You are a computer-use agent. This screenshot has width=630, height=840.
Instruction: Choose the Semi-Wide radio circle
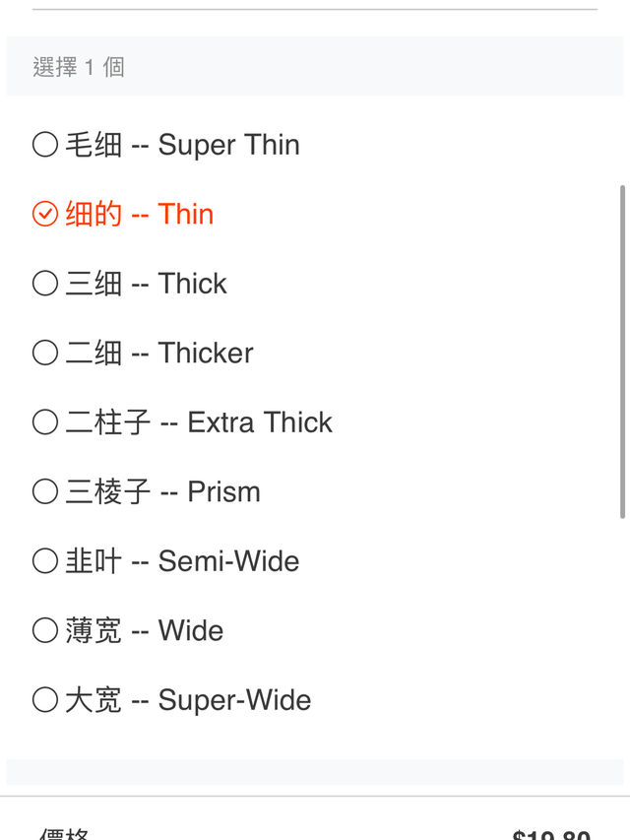(x=45, y=561)
